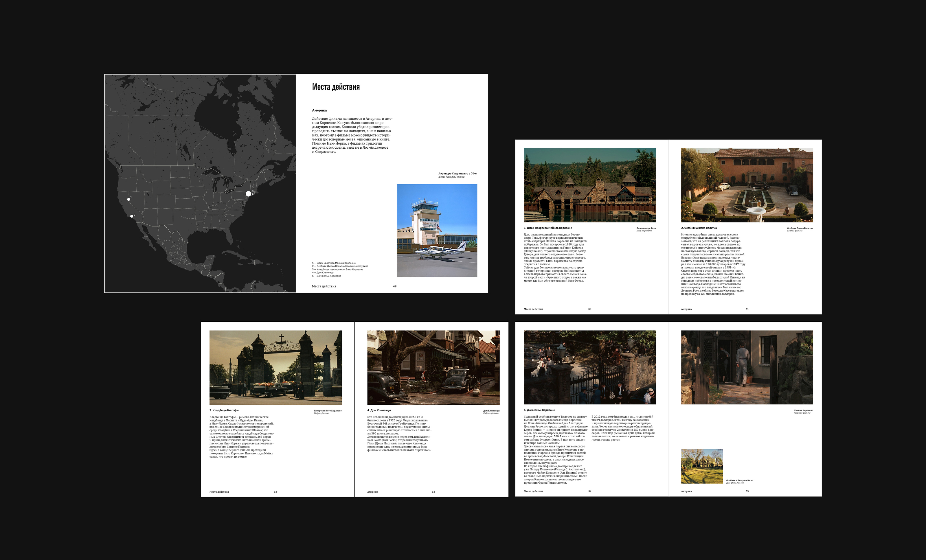Select the 'Америка' subheading on page 49

[319, 110]
